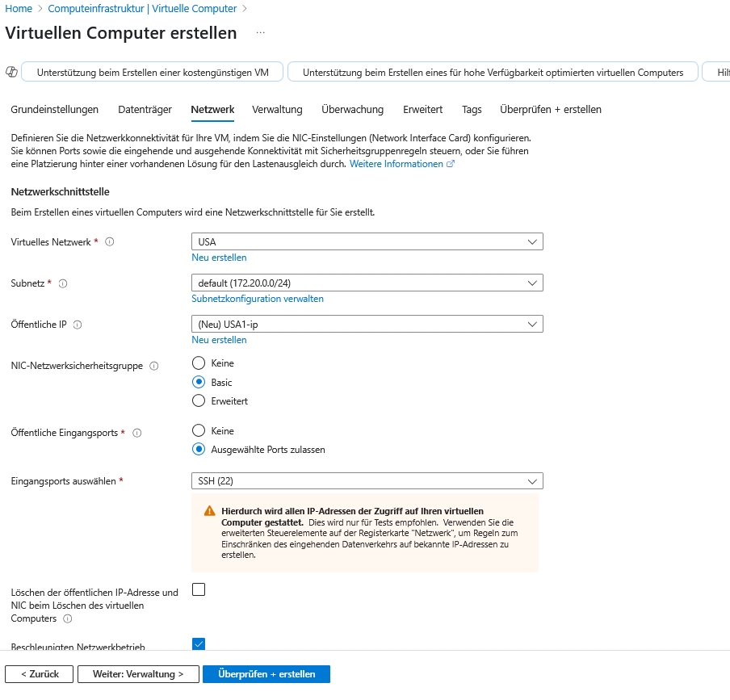Click the Überprüfen + erstellen button
730x700 pixels.
(x=266, y=674)
